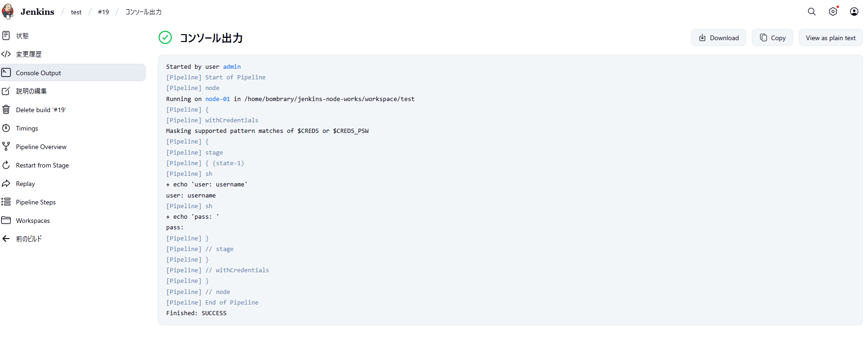Click the trash icon for Delete build
This screenshot has height=341, width=868.
click(x=6, y=110)
